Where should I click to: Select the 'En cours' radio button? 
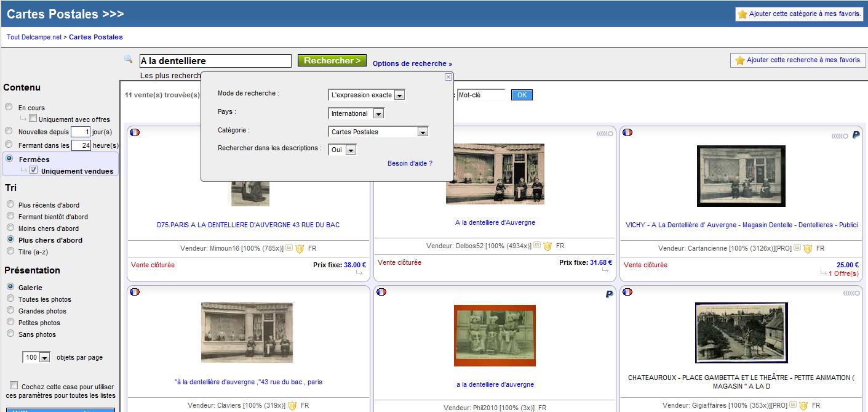[9, 107]
